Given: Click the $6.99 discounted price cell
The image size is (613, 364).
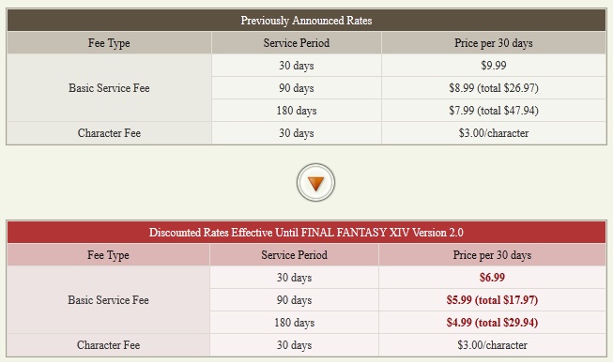Looking at the screenshot, I should click(492, 278).
